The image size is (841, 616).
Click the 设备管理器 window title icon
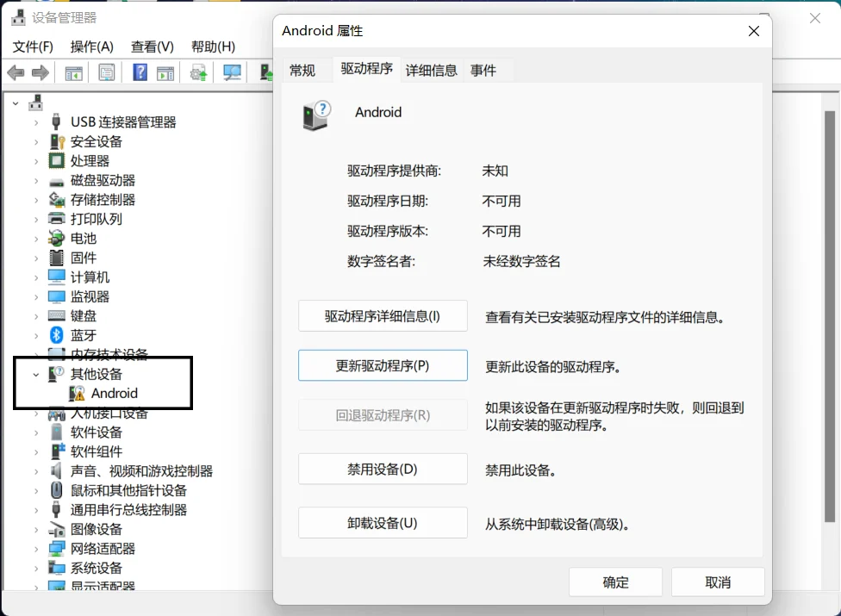(x=18, y=17)
